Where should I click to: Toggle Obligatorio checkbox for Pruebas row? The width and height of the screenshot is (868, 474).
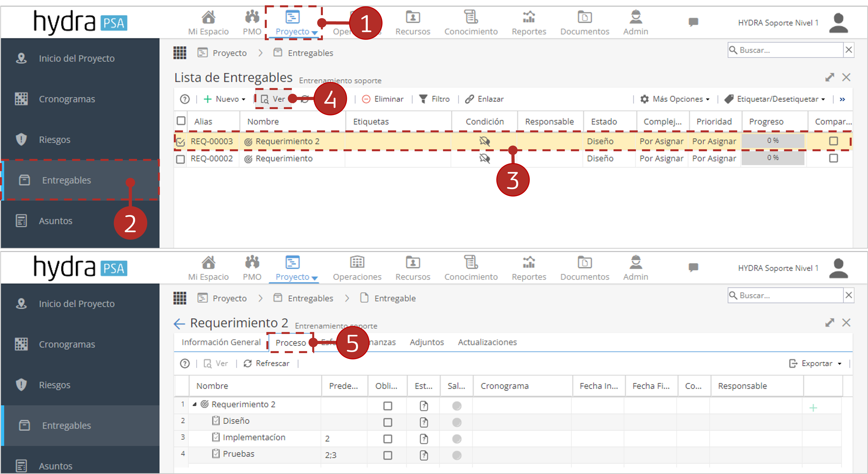387,455
